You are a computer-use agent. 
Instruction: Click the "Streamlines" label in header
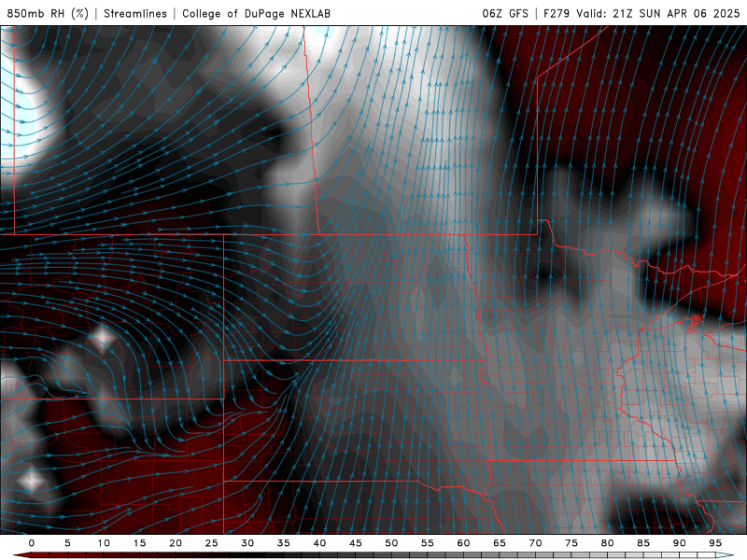(x=135, y=13)
